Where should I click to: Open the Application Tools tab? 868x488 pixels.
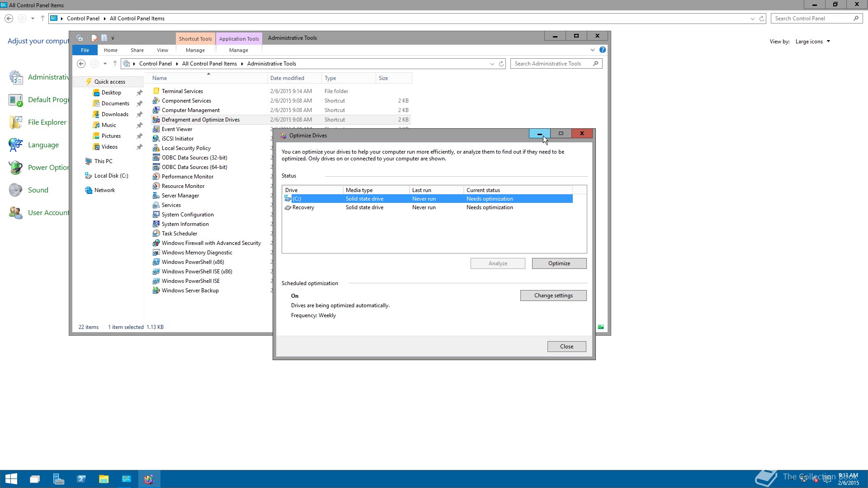click(239, 38)
